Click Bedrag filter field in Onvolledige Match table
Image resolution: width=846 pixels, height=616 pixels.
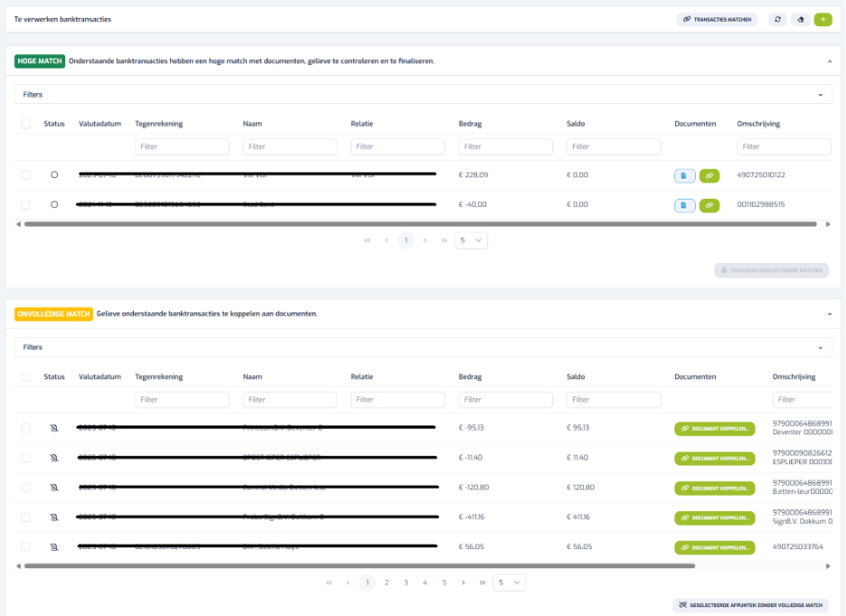(505, 400)
